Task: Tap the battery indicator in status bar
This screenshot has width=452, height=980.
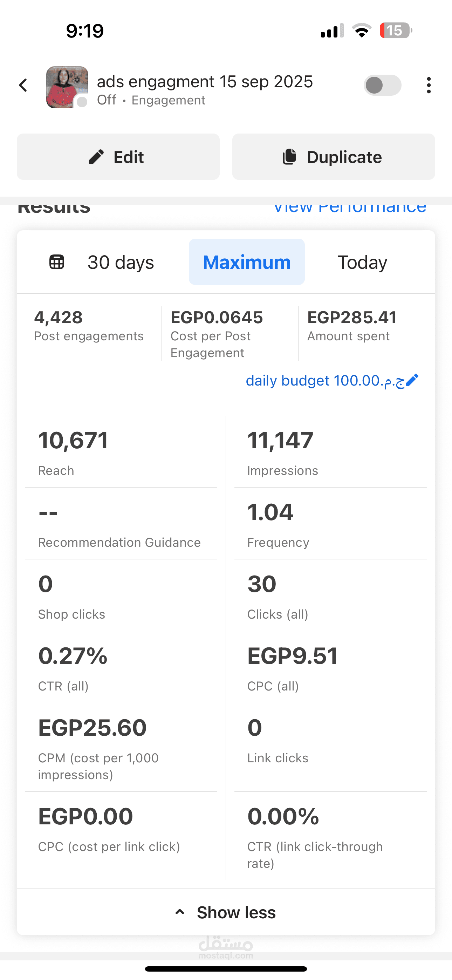Action: click(x=396, y=30)
